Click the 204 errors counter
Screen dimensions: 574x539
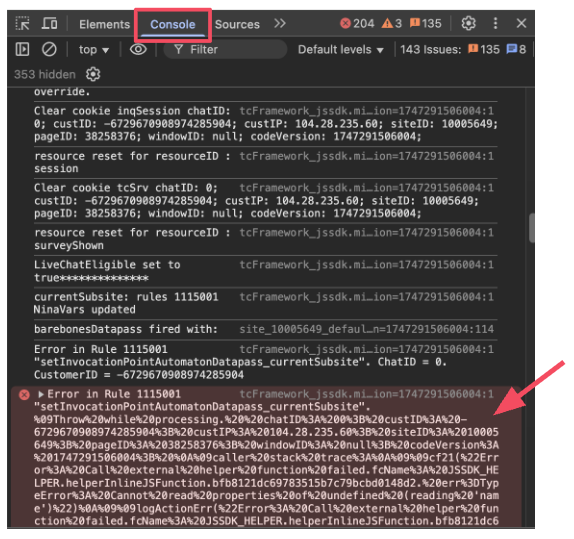[357, 23]
